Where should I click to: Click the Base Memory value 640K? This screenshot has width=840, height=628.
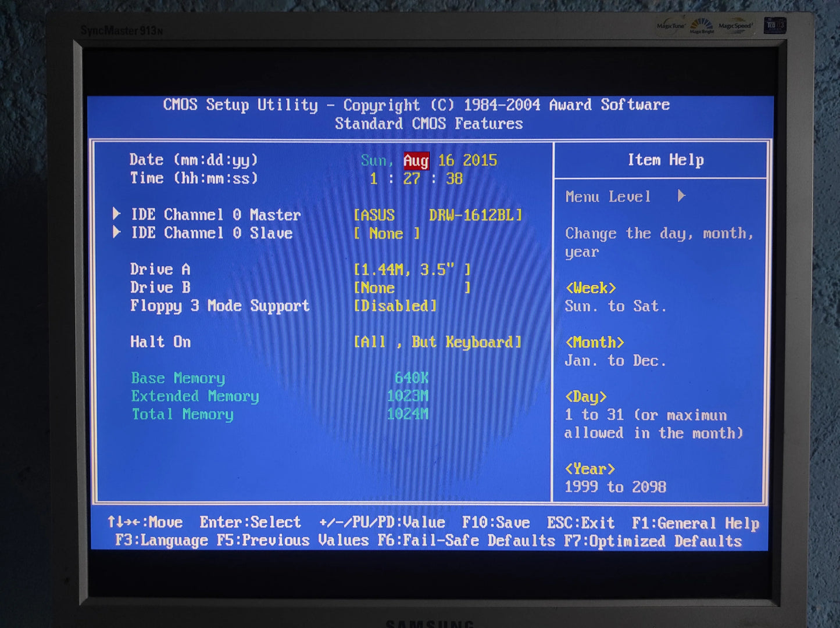(412, 378)
